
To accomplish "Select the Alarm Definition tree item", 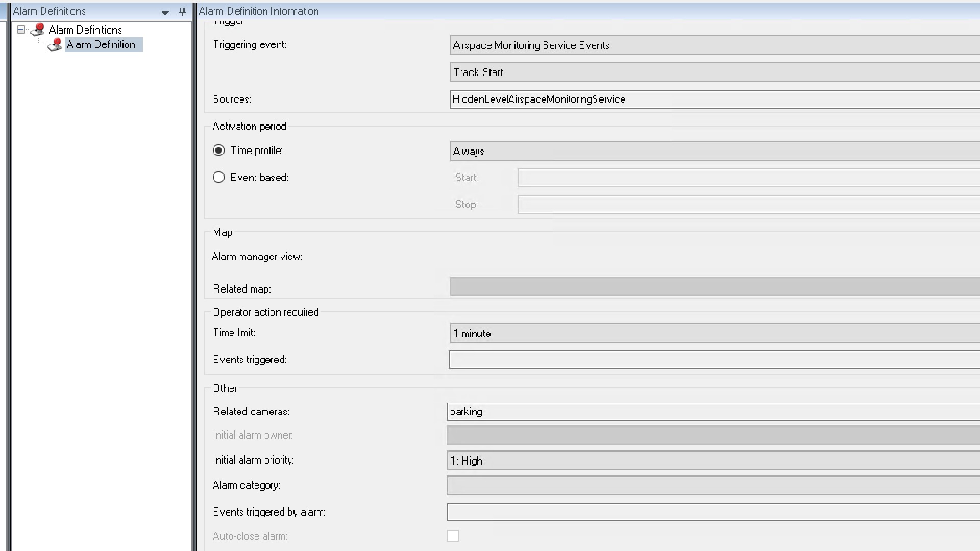I will pyautogui.click(x=101, y=45).
